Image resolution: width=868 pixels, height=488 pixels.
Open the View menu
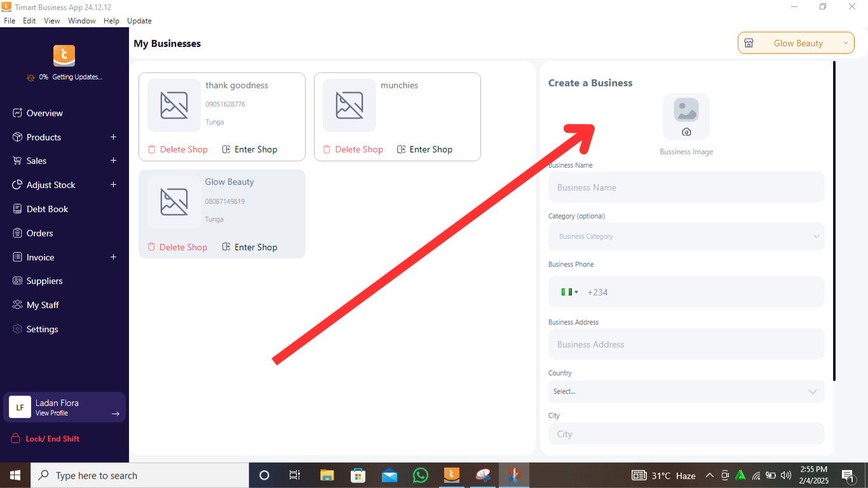(x=52, y=21)
